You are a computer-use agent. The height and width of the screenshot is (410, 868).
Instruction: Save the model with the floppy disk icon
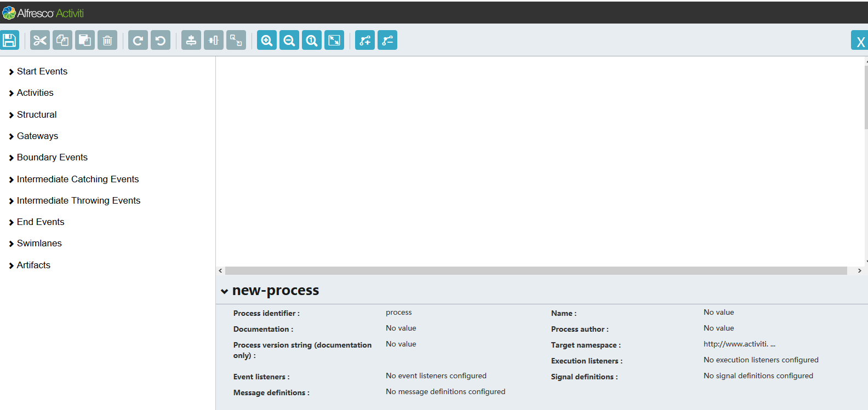[9, 40]
